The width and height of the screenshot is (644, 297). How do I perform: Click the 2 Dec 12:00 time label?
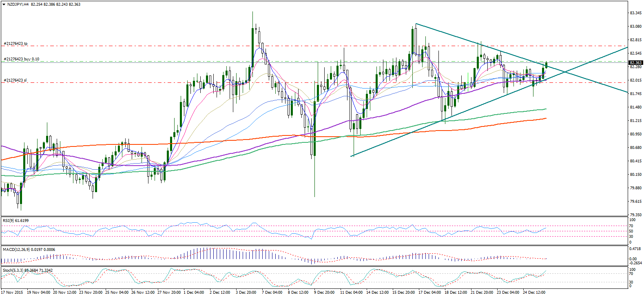pos(220,293)
